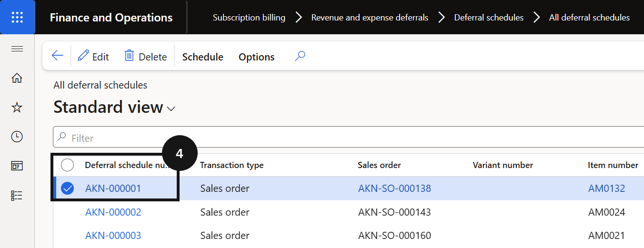Open Recent clock icon in sidebar

pyautogui.click(x=17, y=137)
